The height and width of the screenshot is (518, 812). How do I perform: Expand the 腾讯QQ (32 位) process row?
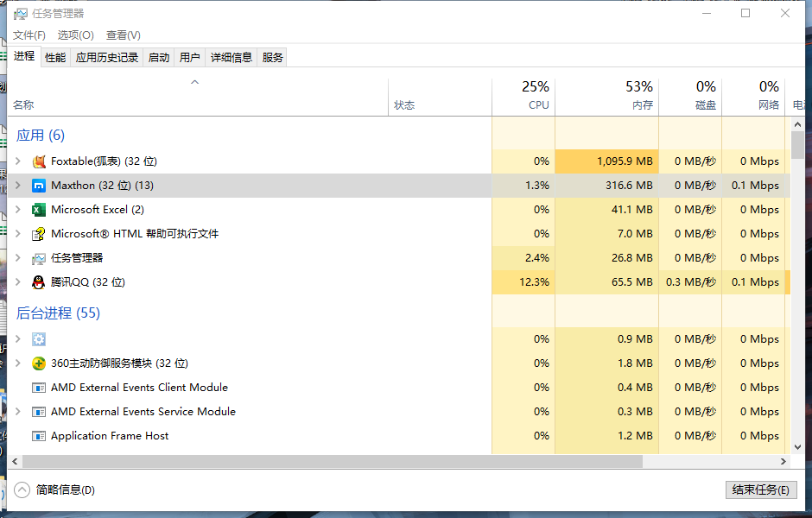click(x=18, y=282)
